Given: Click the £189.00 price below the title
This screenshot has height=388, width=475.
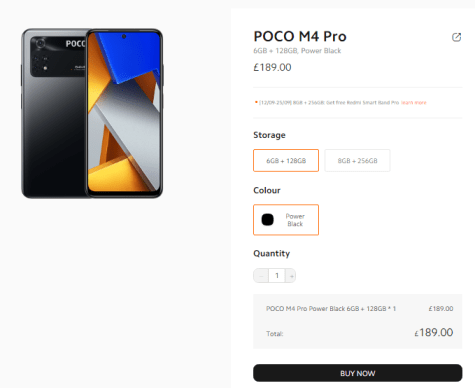Looking at the screenshot, I should tap(272, 67).
